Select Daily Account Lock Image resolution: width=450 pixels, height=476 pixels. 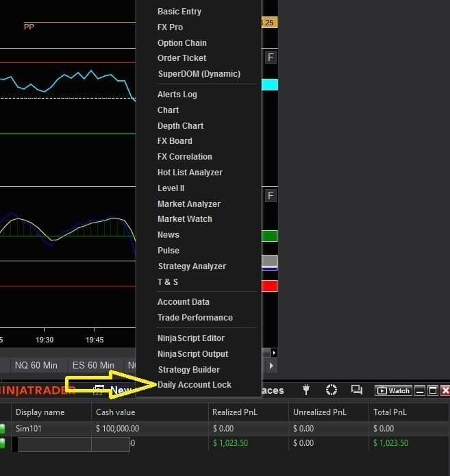[195, 385]
